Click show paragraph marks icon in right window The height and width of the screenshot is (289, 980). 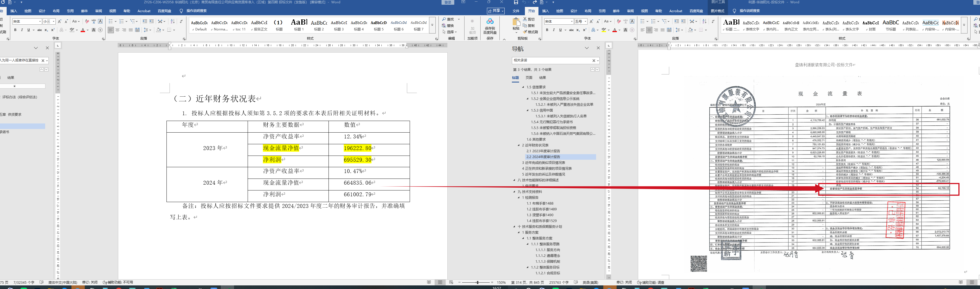point(713,21)
